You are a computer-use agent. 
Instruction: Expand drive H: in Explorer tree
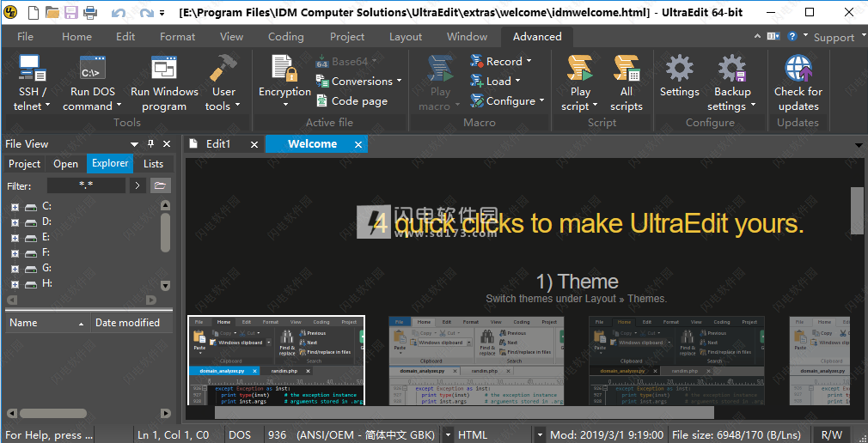[15, 284]
